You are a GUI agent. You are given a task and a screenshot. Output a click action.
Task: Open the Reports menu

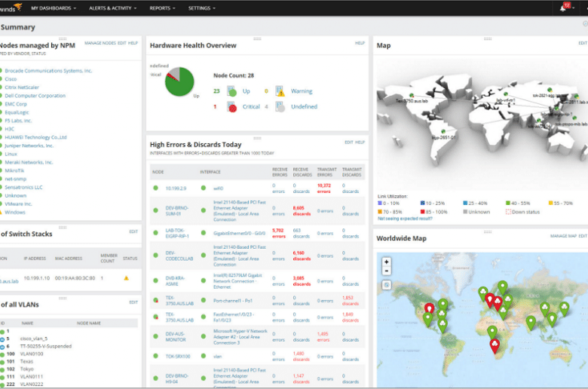tap(162, 8)
